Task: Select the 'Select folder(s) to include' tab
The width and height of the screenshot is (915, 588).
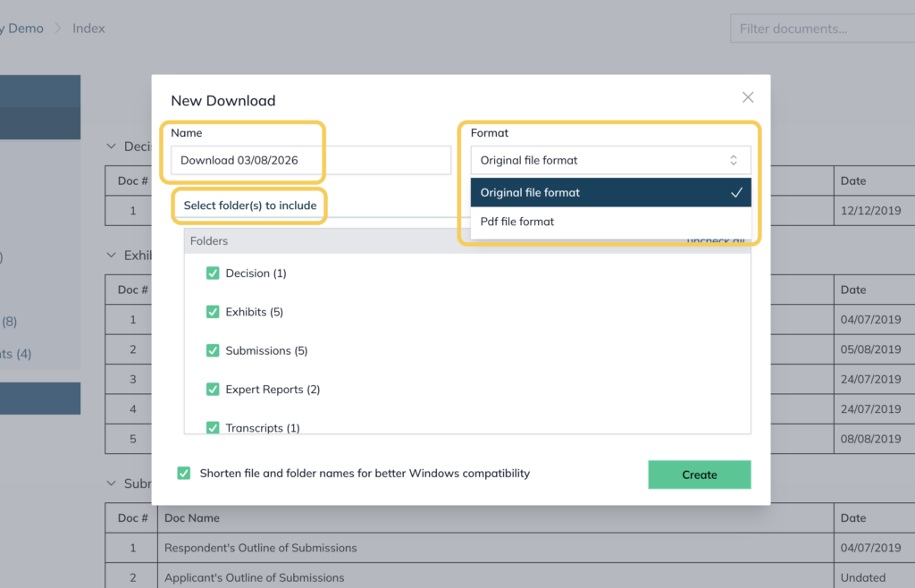Action: pyautogui.click(x=250, y=206)
